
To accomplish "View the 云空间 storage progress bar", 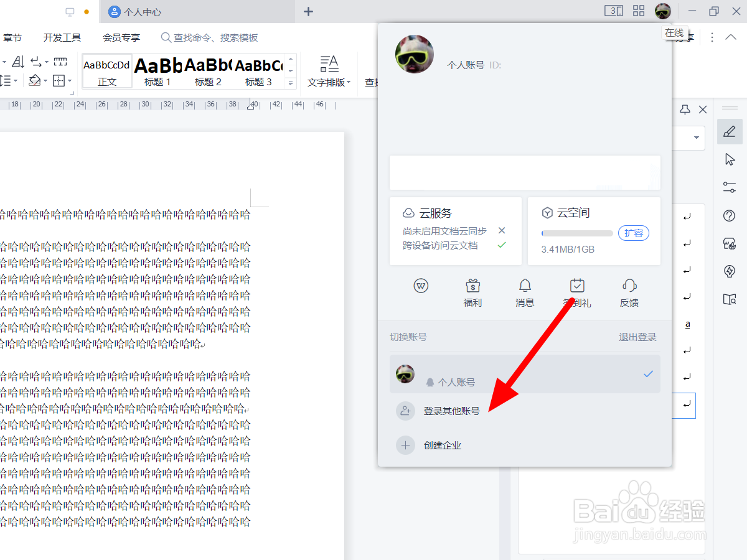I will [x=576, y=233].
